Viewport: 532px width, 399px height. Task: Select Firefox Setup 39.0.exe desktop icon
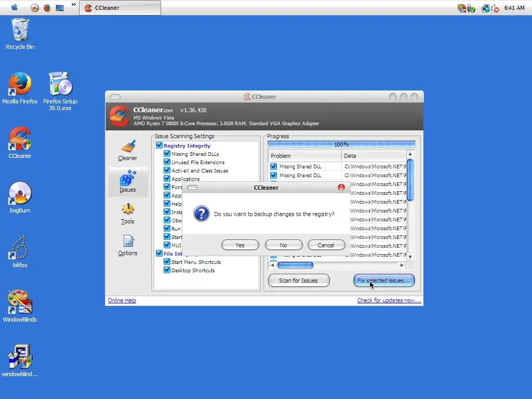(x=60, y=91)
